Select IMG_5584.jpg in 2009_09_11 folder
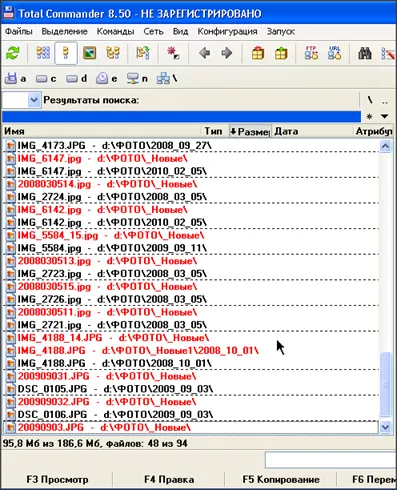 click(192, 248)
